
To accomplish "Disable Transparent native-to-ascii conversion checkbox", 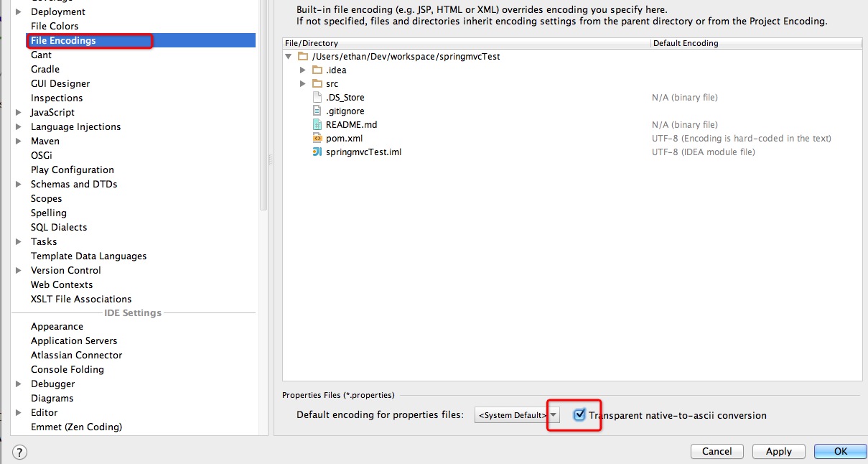I will [580, 414].
